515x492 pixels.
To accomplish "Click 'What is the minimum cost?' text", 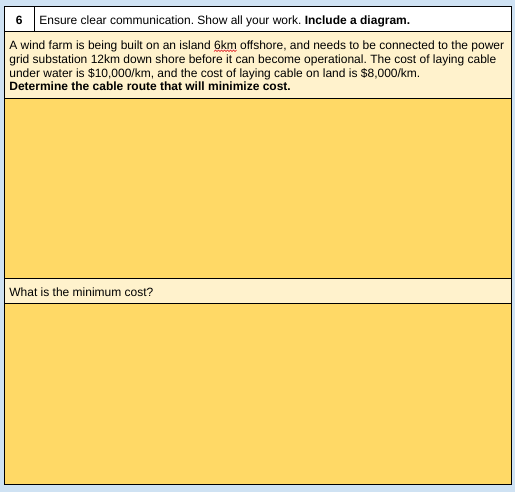I will tap(81, 292).
